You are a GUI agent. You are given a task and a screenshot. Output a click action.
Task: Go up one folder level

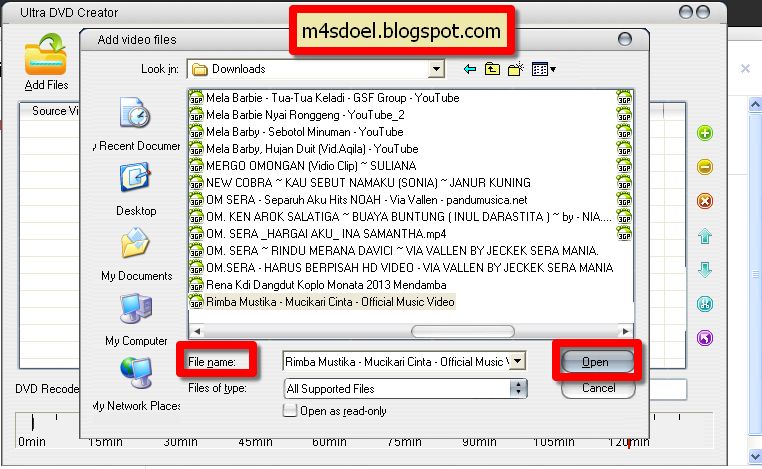[492, 69]
